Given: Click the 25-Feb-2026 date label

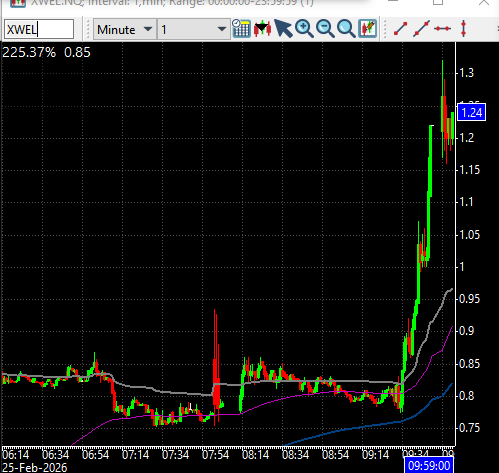Looking at the screenshot, I should point(34,467).
